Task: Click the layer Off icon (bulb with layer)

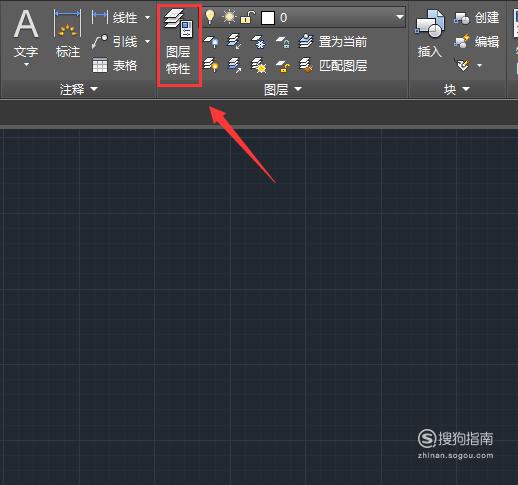Action: point(211,42)
